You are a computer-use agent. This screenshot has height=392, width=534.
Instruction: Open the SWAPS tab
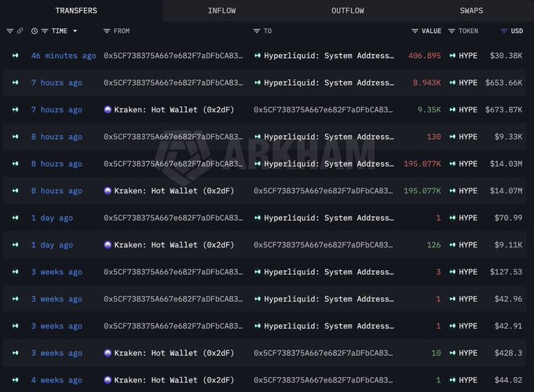click(x=471, y=10)
